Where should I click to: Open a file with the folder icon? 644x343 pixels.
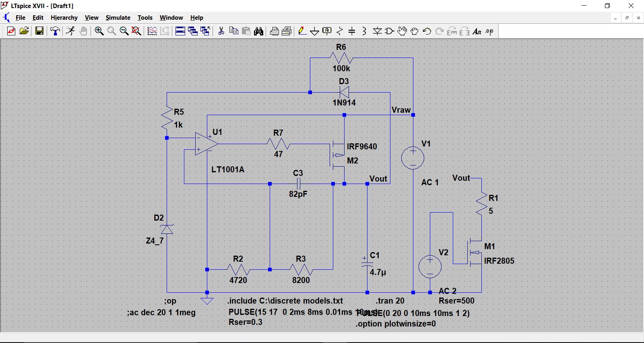24,31
